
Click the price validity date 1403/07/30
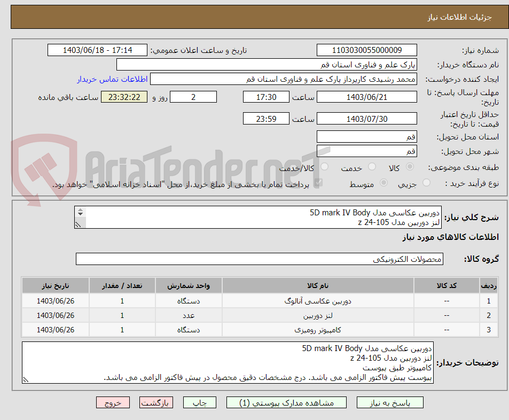(x=367, y=119)
